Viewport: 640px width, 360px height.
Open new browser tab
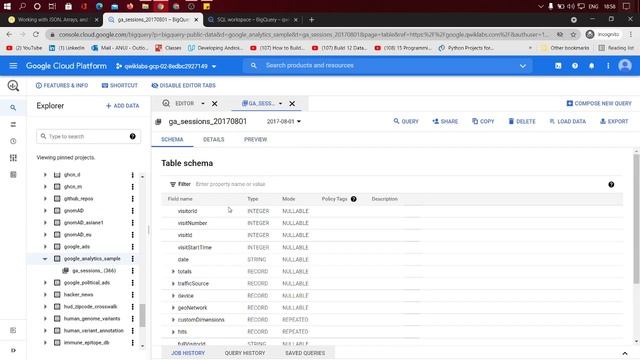pos(311,20)
